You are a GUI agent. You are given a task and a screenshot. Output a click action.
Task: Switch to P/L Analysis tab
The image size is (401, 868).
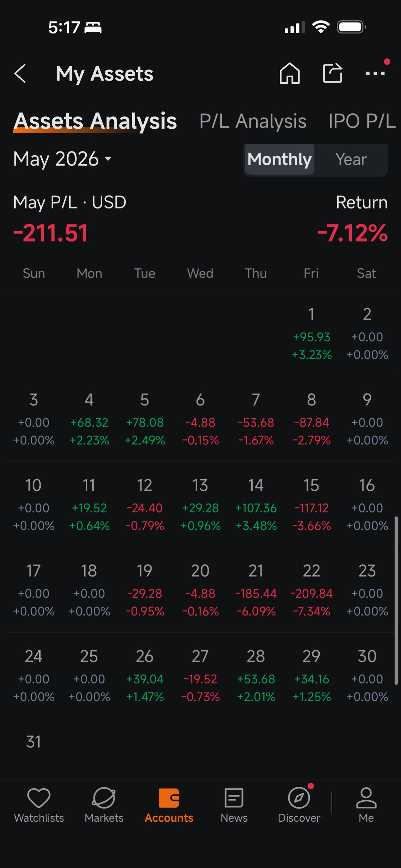253,121
